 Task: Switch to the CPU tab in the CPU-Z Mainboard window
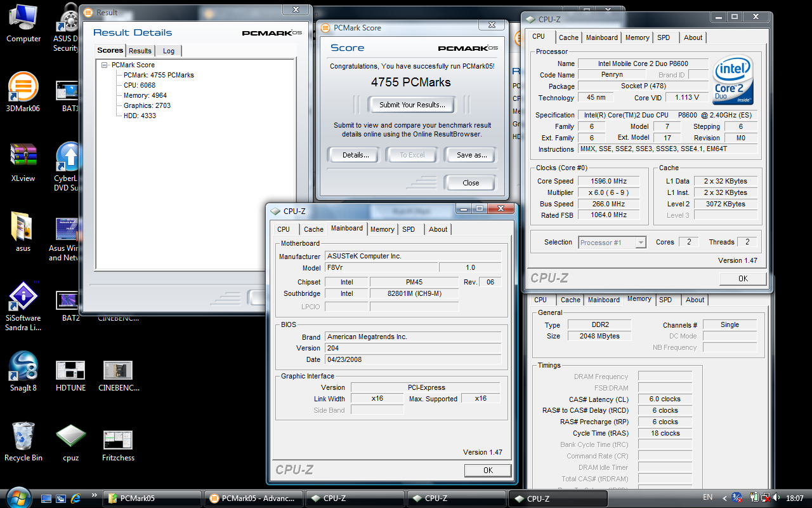pos(284,229)
